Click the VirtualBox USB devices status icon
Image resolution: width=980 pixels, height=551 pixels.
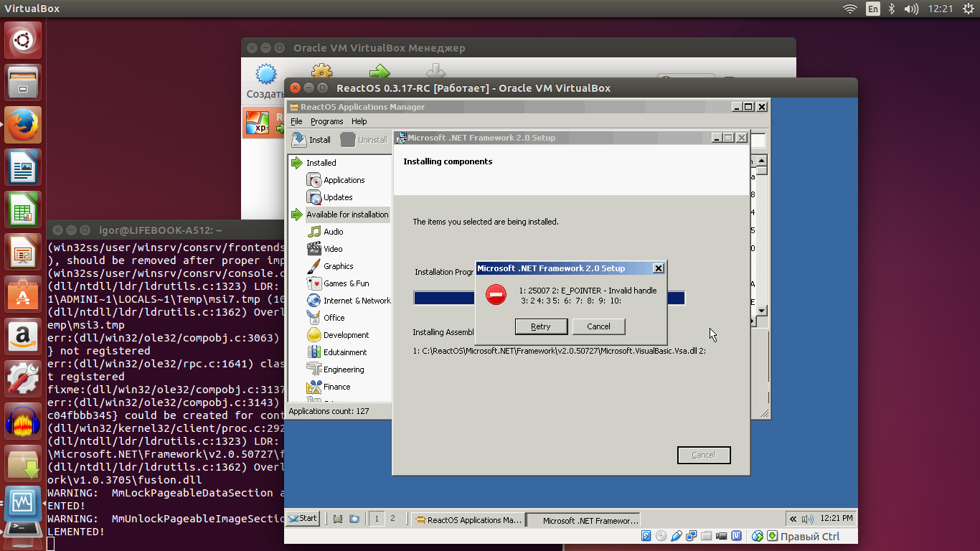677,536
